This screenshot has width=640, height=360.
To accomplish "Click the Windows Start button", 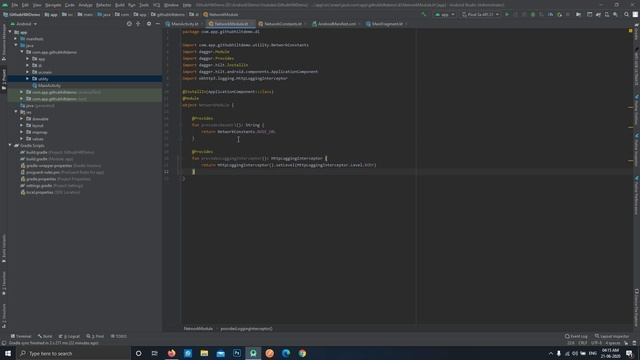I will [8, 353].
